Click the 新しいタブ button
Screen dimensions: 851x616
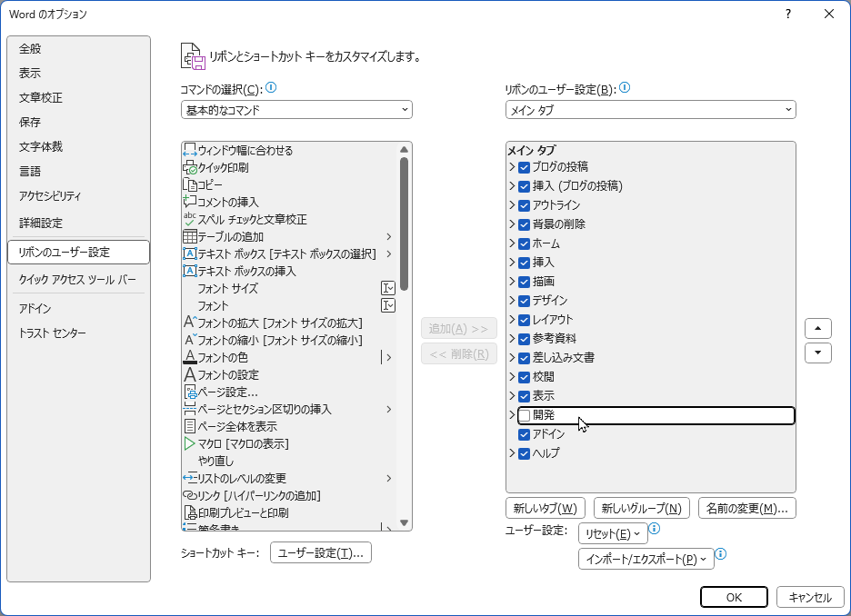(x=545, y=508)
